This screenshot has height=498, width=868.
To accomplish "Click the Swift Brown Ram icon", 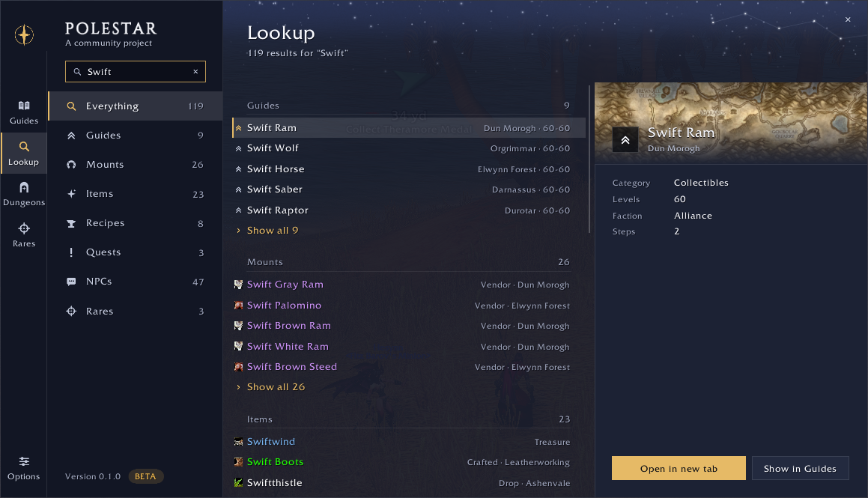I will click(239, 326).
